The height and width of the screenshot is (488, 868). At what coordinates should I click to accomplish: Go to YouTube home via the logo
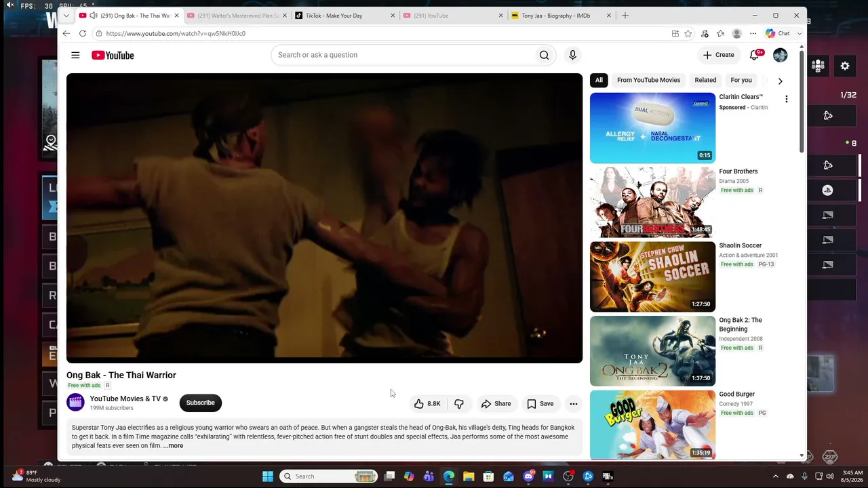point(113,55)
